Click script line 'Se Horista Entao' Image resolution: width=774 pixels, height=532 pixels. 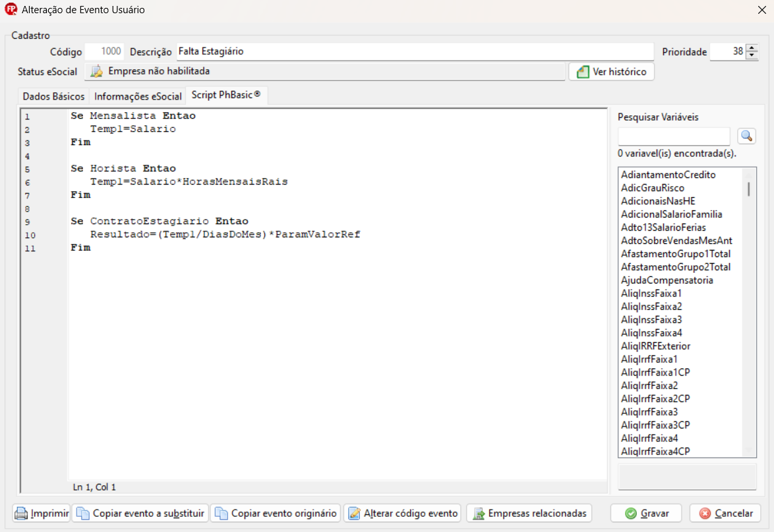123,168
